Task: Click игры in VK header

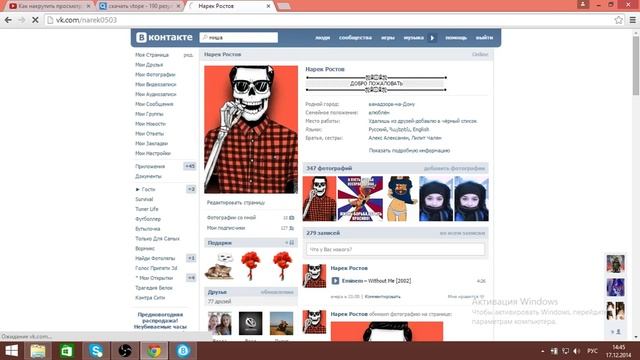Action: pyautogui.click(x=388, y=38)
